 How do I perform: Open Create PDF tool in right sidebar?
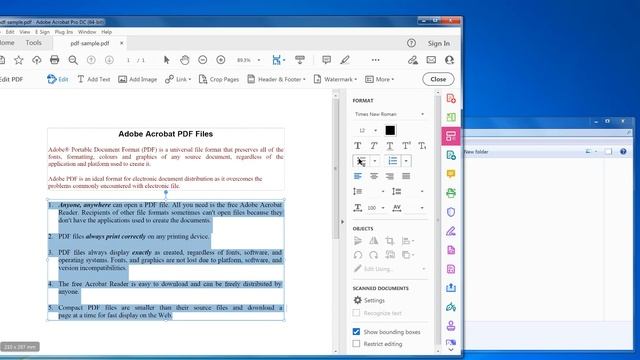click(451, 98)
